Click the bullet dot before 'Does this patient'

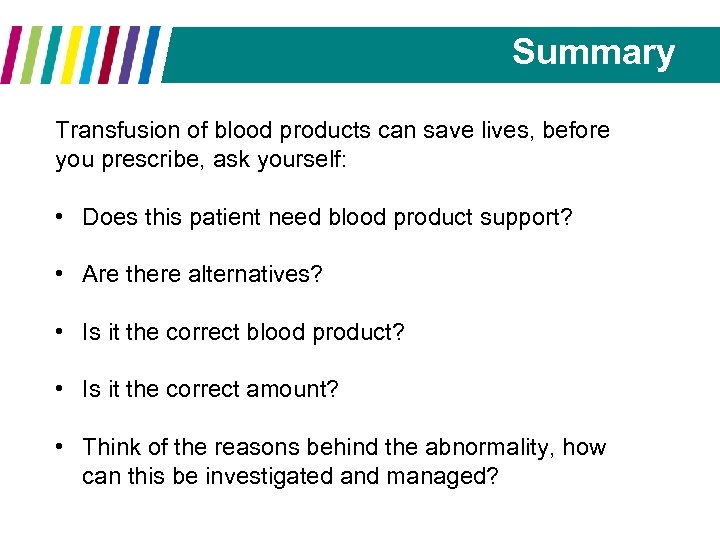click(62, 217)
